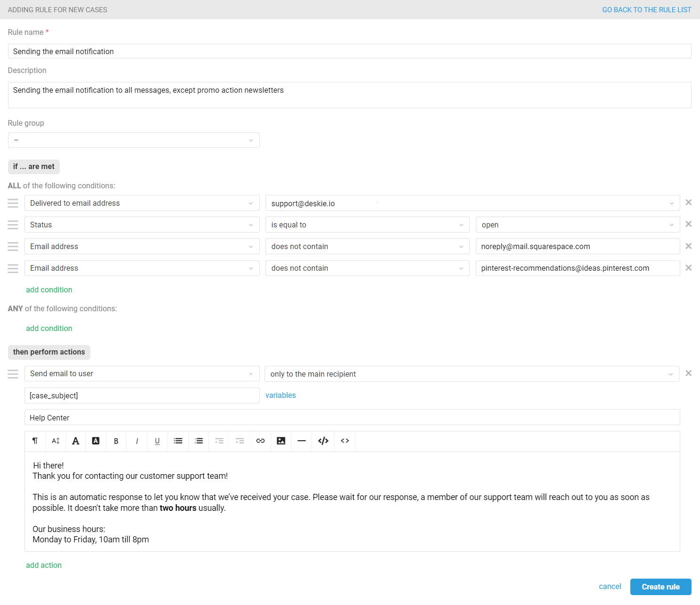
Task: Select the 'then perform actions' section
Action: [x=49, y=352]
